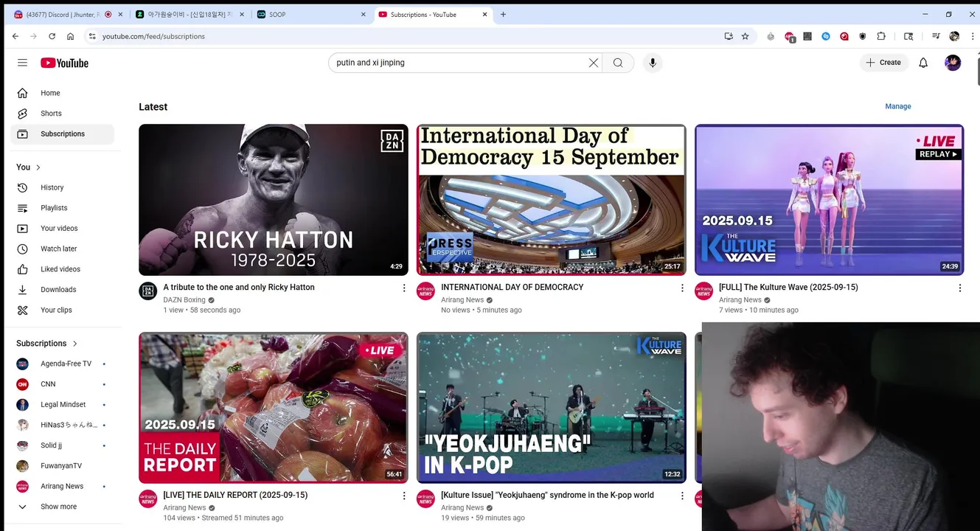
Task: Open Shorts in the sidebar
Action: click(x=63, y=114)
